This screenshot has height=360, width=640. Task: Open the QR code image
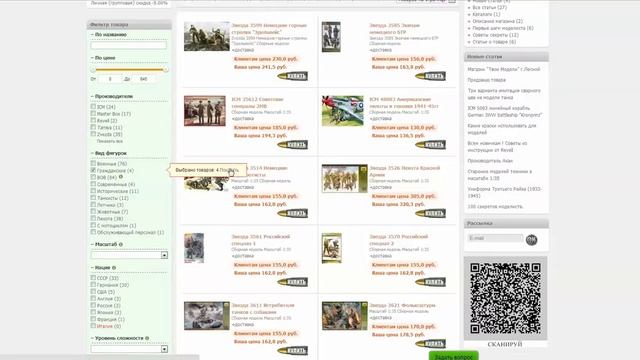click(506, 298)
